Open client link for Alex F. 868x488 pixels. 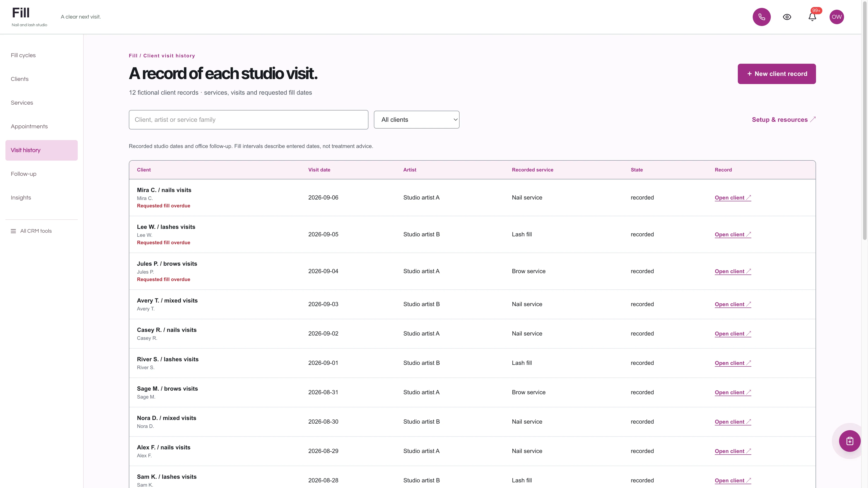[733, 451]
